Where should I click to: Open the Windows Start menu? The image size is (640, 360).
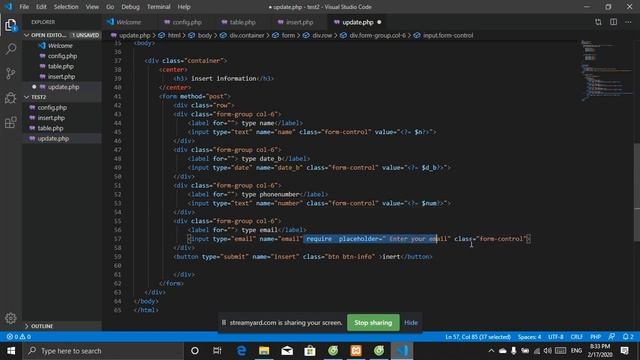coord(11,351)
